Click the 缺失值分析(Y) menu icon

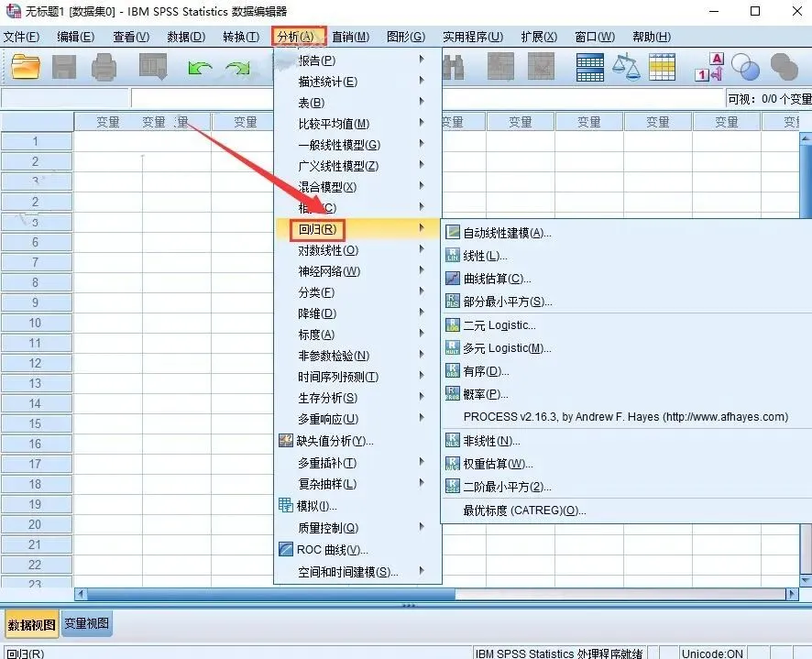coord(286,440)
